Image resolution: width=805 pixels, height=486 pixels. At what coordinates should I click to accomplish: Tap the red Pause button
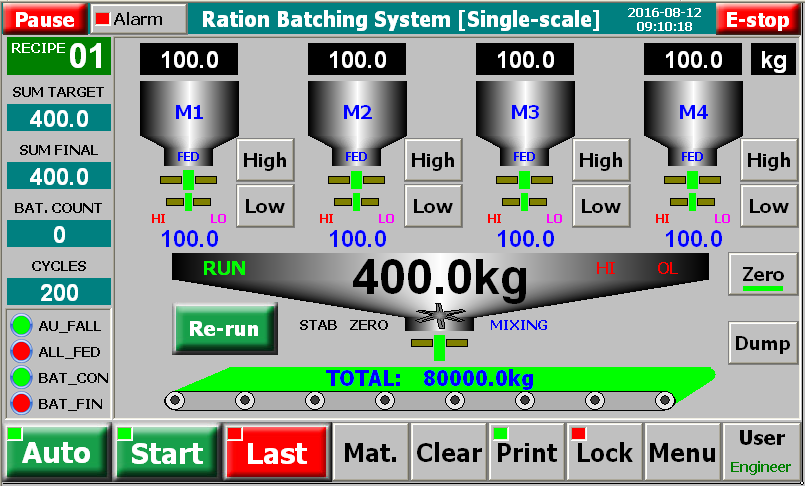pos(45,19)
